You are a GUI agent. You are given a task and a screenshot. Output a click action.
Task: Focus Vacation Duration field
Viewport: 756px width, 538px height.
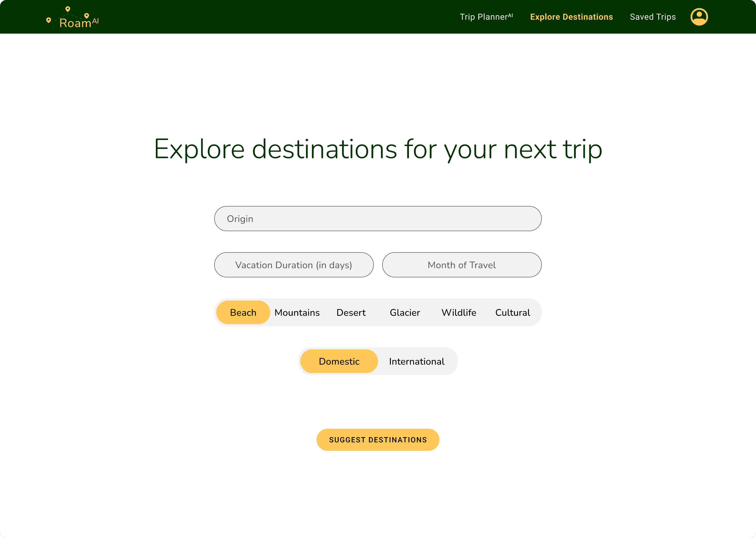coord(293,265)
